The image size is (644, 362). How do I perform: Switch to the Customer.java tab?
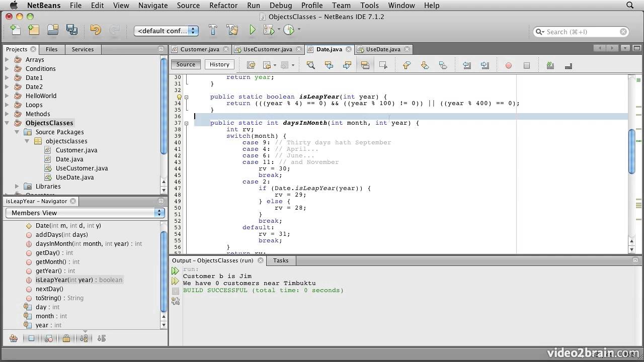click(x=200, y=49)
